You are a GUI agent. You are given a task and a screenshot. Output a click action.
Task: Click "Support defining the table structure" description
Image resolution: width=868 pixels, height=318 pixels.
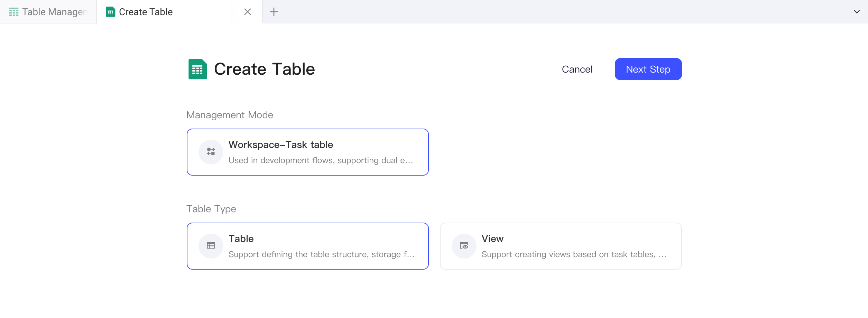pyautogui.click(x=322, y=254)
